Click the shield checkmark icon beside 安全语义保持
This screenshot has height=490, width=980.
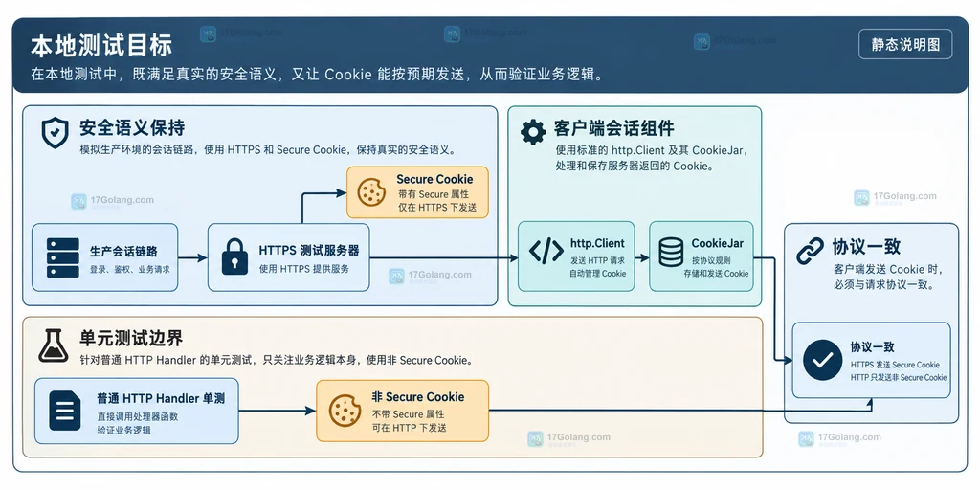coord(55,132)
